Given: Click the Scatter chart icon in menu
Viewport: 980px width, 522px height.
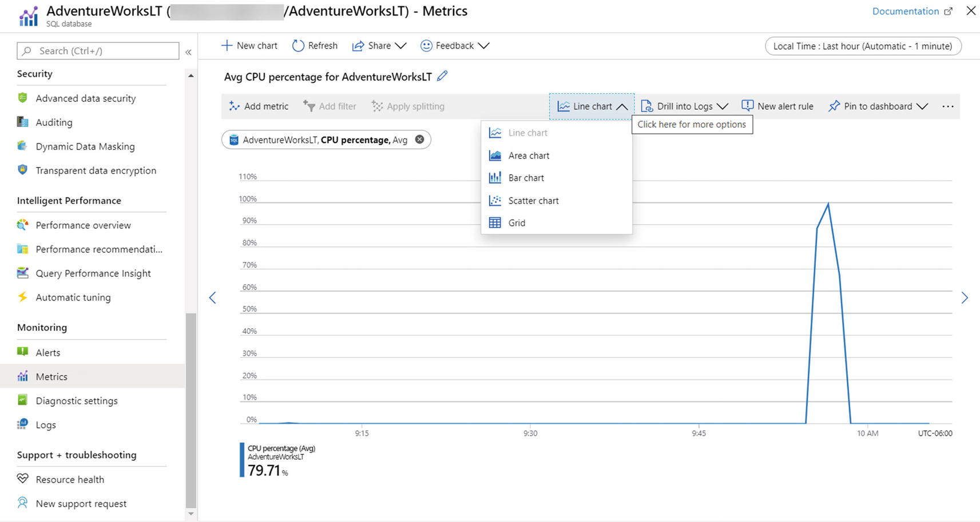Looking at the screenshot, I should tap(495, 201).
